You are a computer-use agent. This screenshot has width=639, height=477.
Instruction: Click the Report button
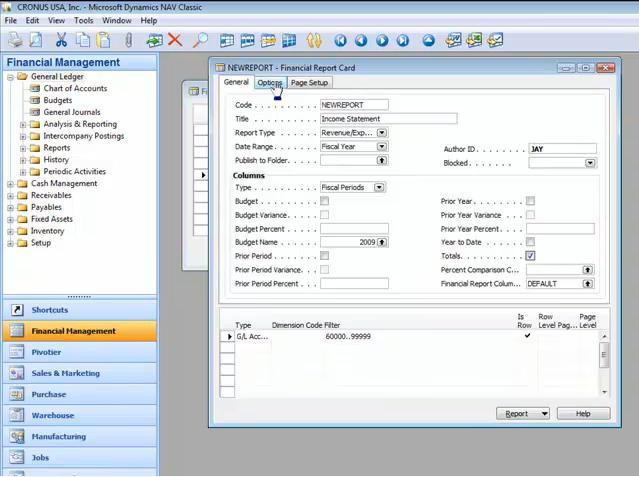(x=522, y=414)
